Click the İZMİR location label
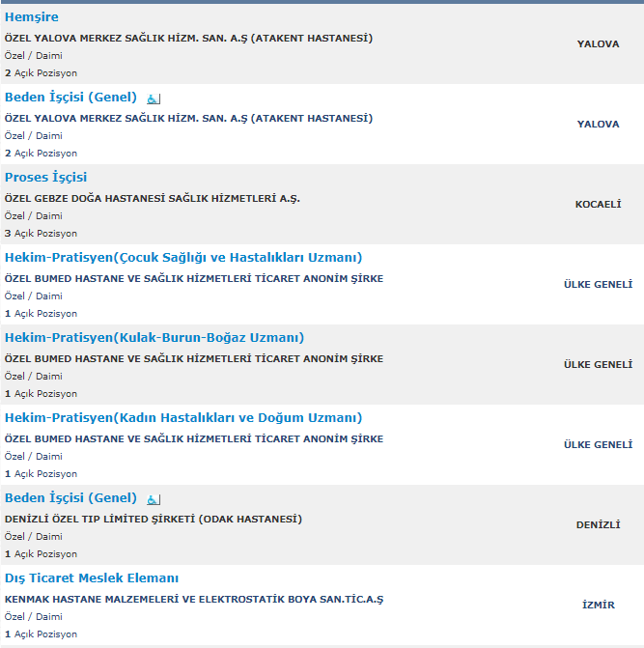The image size is (644, 648). click(x=599, y=605)
